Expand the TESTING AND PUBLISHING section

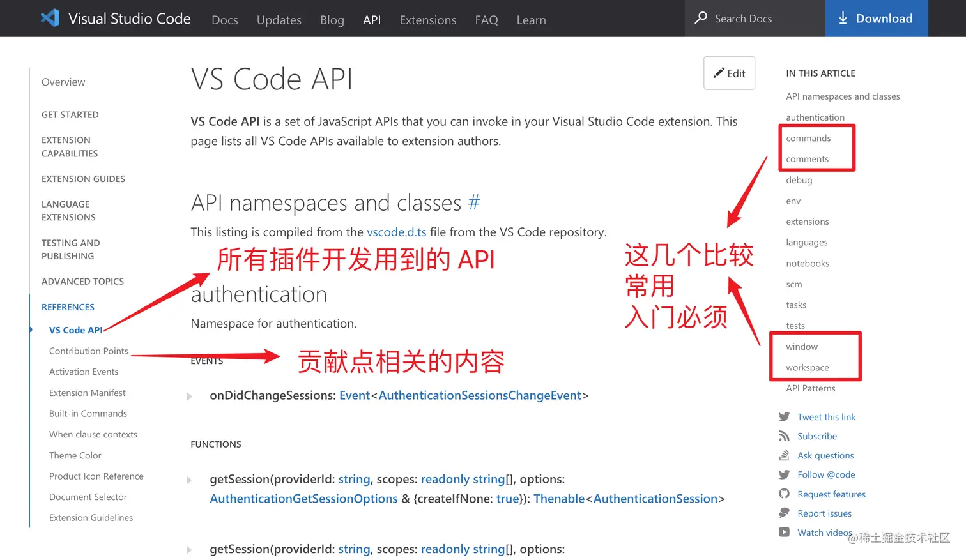point(70,249)
